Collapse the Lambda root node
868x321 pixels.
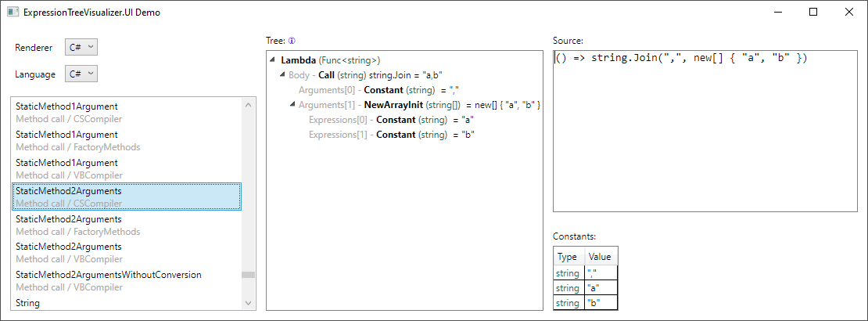[273, 60]
